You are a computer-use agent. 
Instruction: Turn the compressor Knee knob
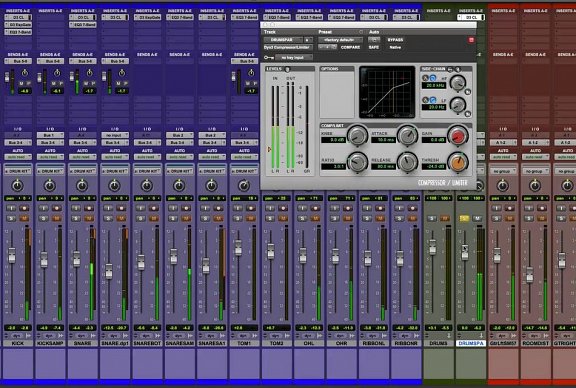(357, 136)
